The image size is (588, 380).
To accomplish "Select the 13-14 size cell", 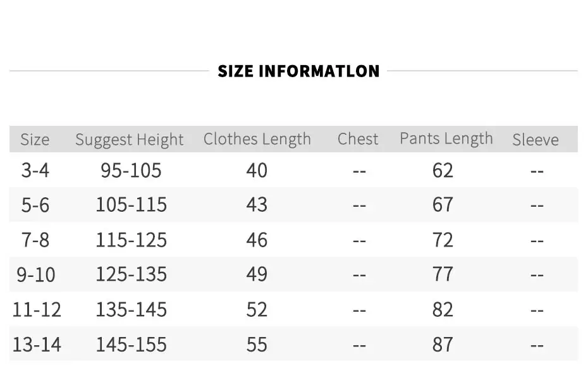I will (x=37, y=345).
